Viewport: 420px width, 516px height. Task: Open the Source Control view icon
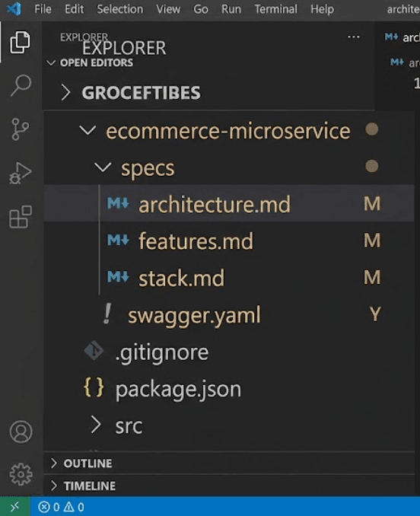[20, 129]
